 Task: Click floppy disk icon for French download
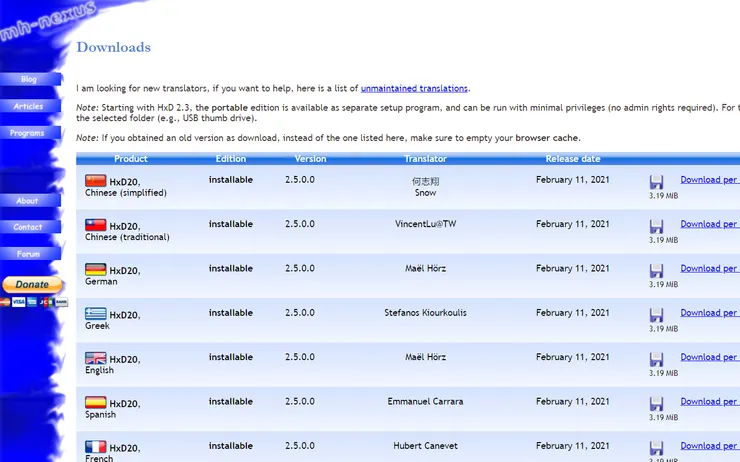point(656,448)
